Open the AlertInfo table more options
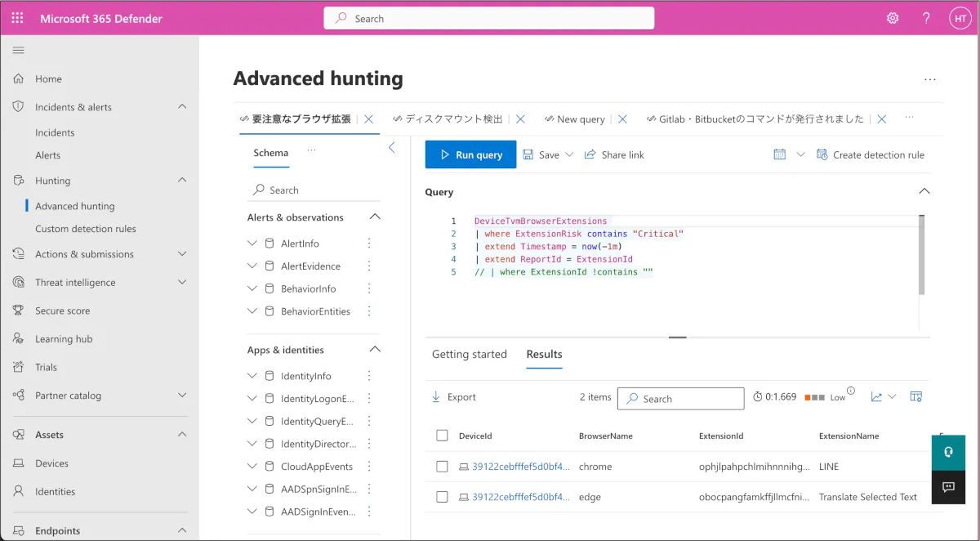The width and height of the screenshot is (980, 541). coord(369,244)
